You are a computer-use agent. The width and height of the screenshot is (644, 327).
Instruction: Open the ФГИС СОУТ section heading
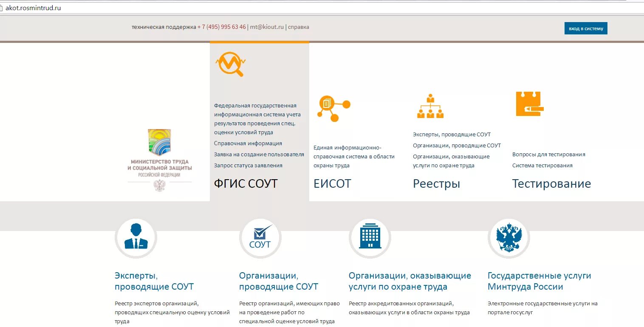click(x=246, y=183)
